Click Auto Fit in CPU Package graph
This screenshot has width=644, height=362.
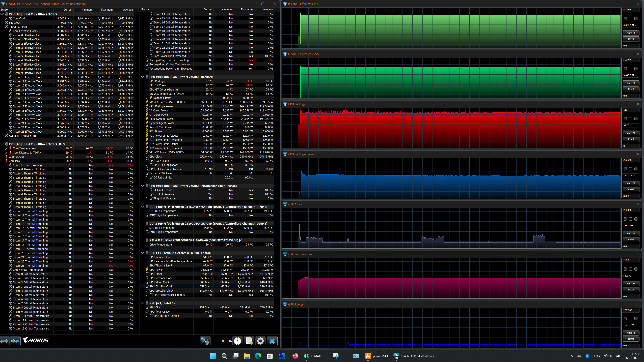tap(631, 133)
